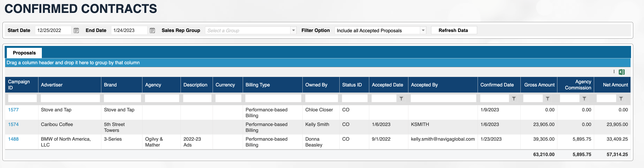Open campaign 1488 link
The image size is (644, 168).
tap(13, 139)
